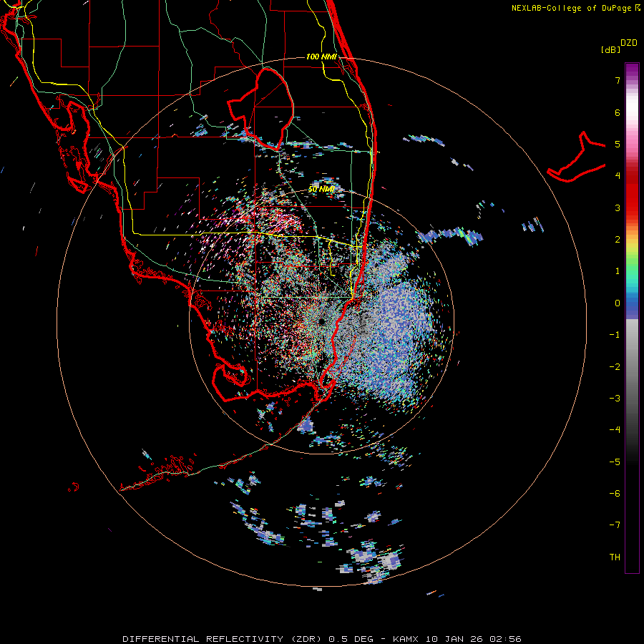
Task: Click the 7 value on color scale
Action: point(618,80)
